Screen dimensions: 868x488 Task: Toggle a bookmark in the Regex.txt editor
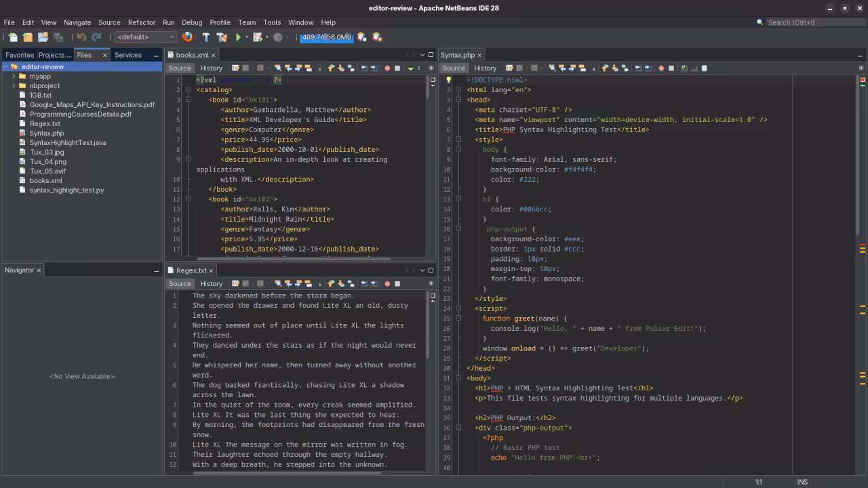308,283
